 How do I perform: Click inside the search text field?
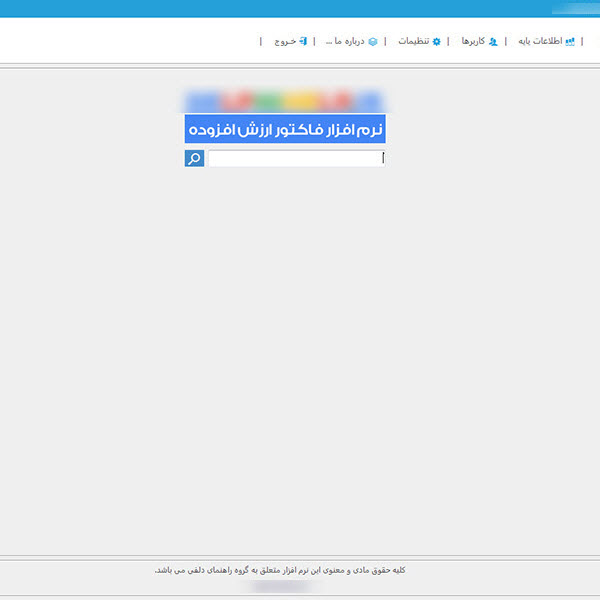coord(297,158)
